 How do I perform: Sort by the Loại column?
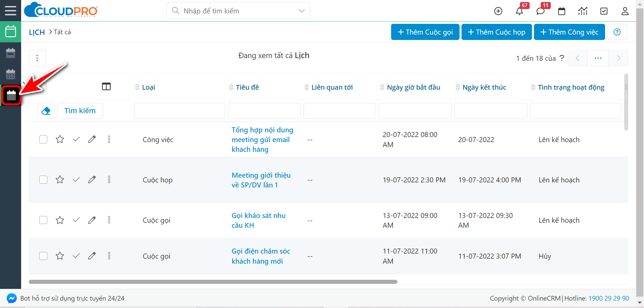(145, 87)
